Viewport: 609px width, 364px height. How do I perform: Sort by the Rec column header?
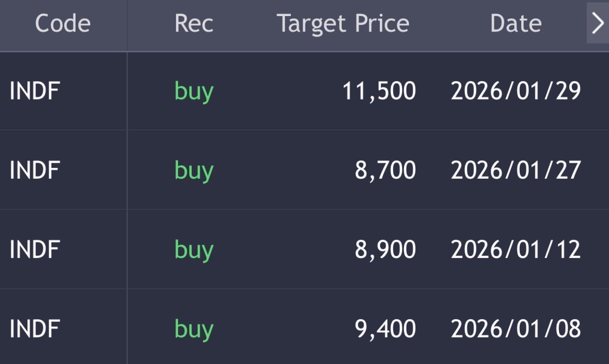pos(194,23)
